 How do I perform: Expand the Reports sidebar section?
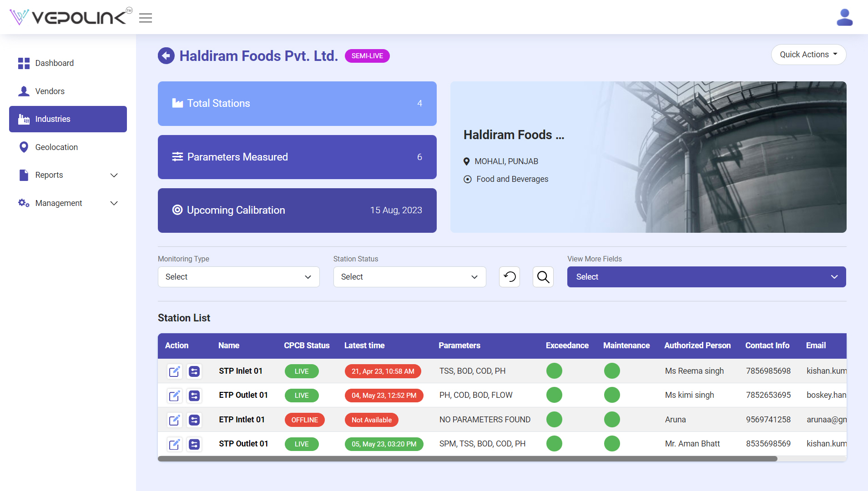coord(68,175)
